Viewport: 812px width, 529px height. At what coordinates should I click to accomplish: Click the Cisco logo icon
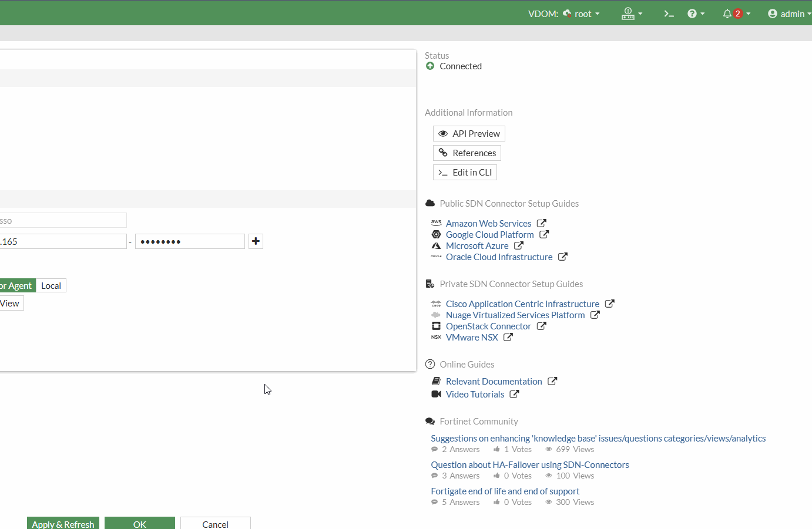(x=436, y=304)
